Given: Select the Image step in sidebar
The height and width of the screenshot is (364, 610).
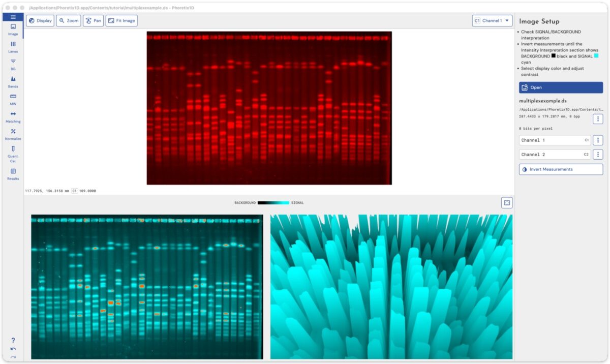Looking at the screenshot, I should (x=13, y=29).
